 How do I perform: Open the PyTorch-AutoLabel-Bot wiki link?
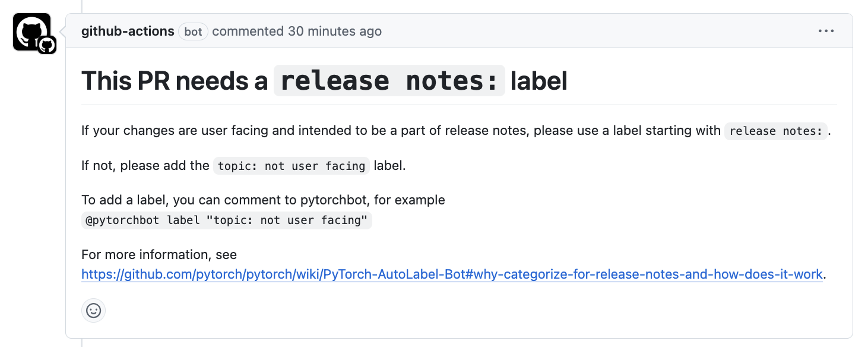[x=452, y=275]
